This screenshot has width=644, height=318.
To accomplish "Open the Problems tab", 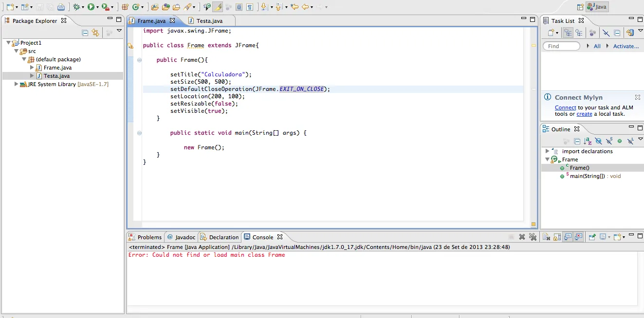I will 149,237.
